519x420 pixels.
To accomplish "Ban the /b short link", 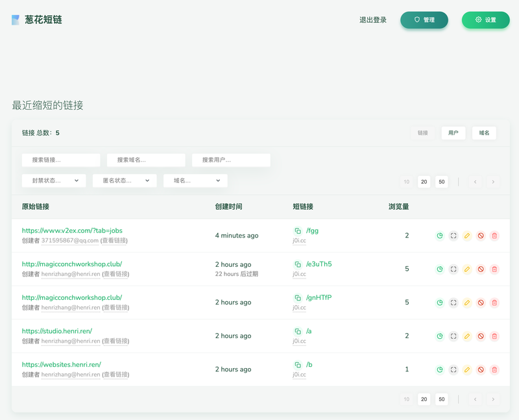I will (x=481, y=369).
